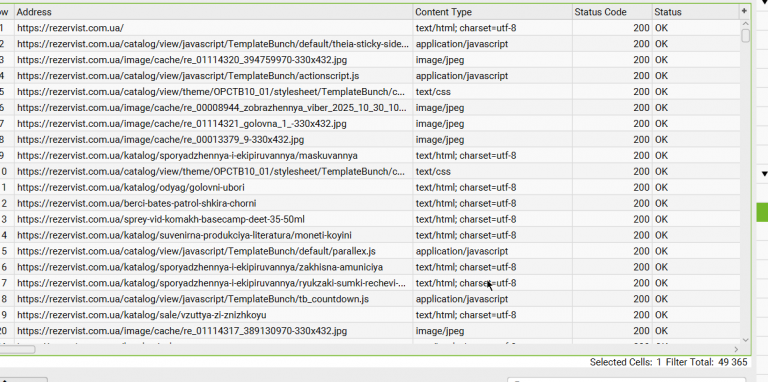
Task: Click image/jpeg cell in re_01114317 row
Action: 492,331
